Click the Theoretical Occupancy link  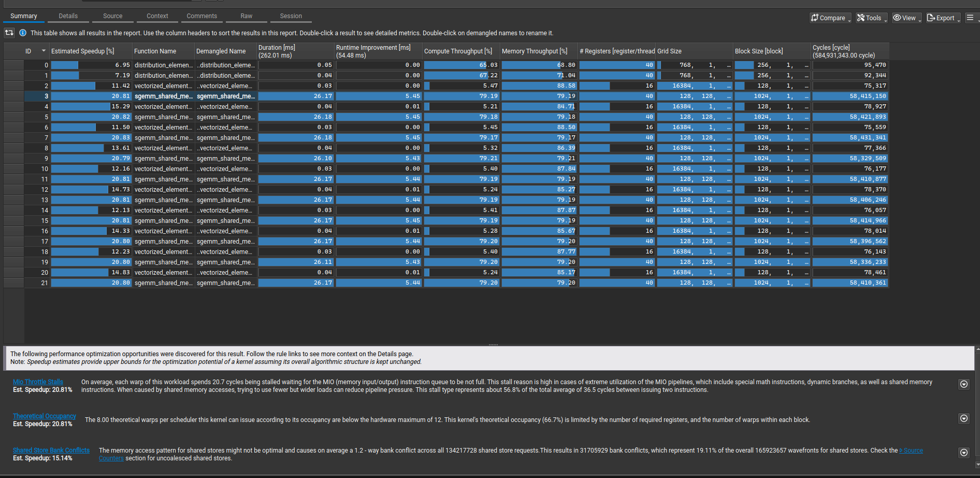[x=44, y=416]
